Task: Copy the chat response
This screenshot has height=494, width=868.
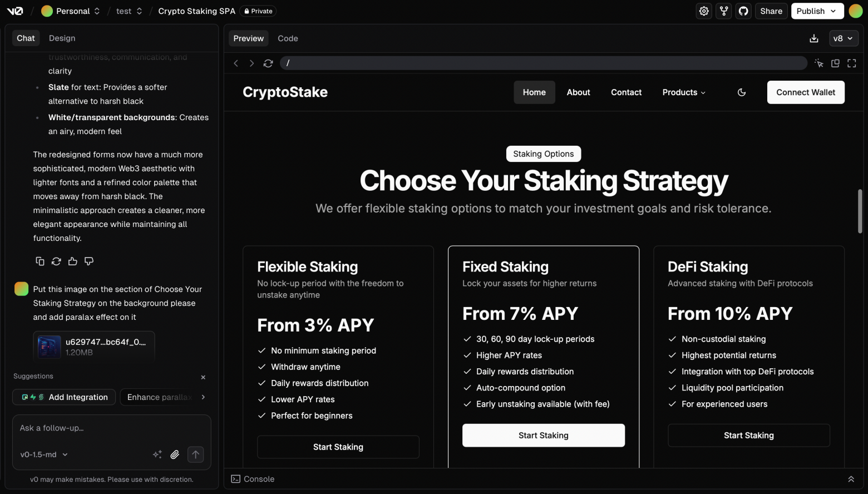Action: coord(40,261)
